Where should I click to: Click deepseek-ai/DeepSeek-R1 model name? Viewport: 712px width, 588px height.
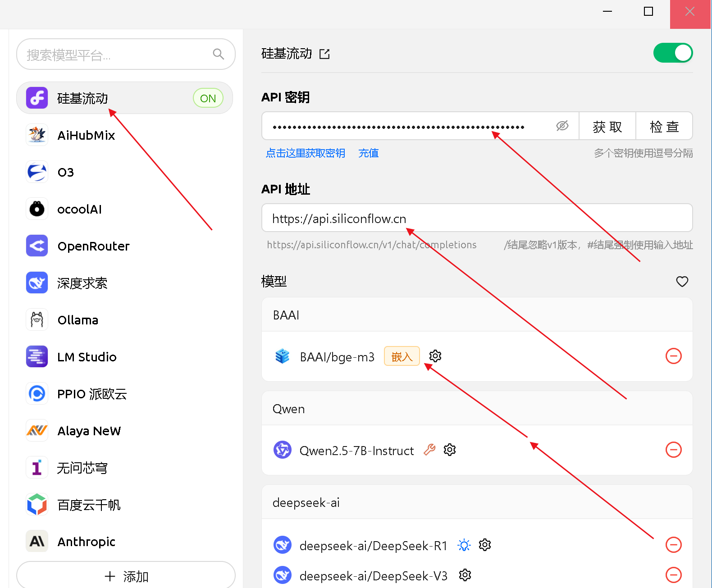[x=373, y=546]
